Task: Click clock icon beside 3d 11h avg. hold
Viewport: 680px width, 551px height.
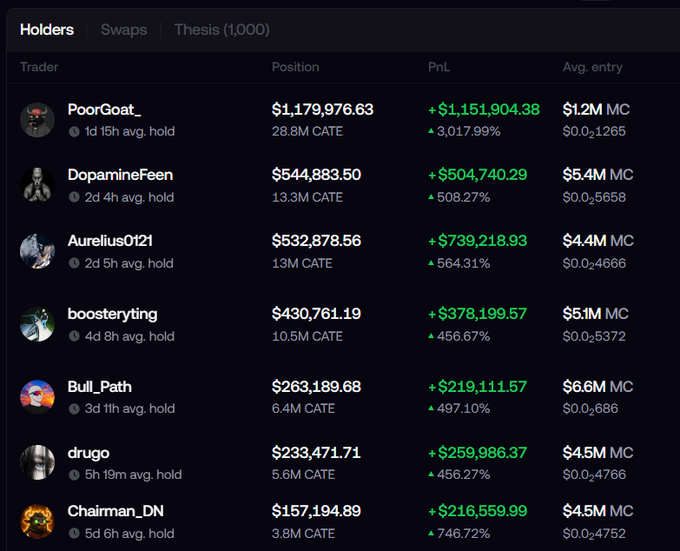Action: pyautogui.click(x=74, y=408)
